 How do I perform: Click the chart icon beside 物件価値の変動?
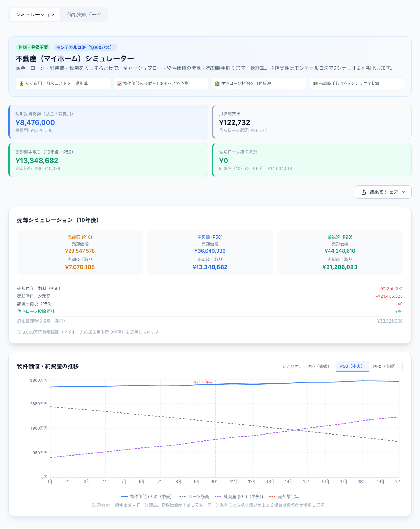point(119,84)
